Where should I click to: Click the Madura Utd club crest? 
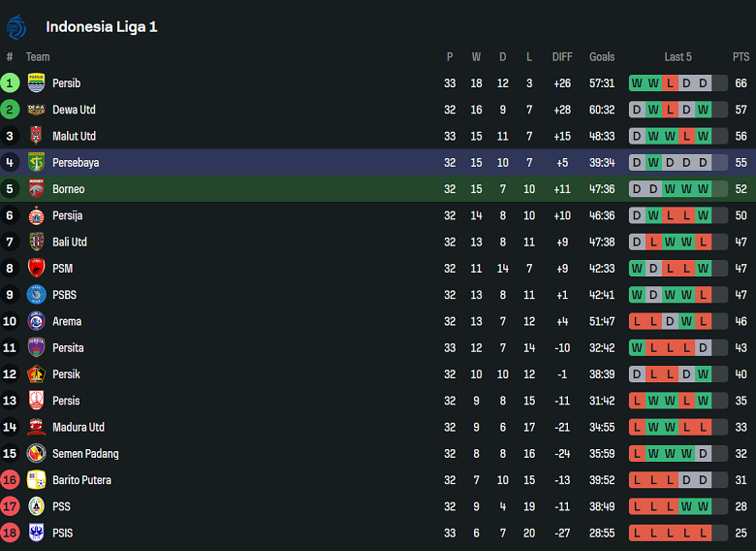36,427
